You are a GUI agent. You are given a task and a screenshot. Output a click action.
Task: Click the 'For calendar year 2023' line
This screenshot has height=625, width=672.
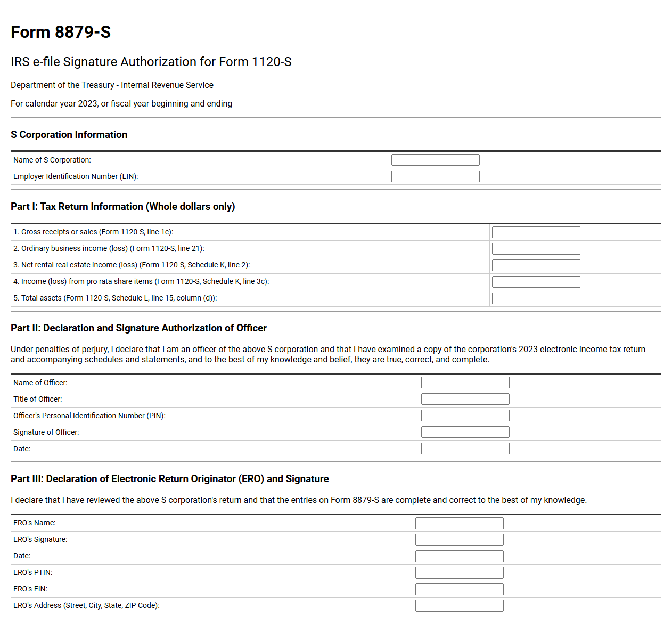121,104
